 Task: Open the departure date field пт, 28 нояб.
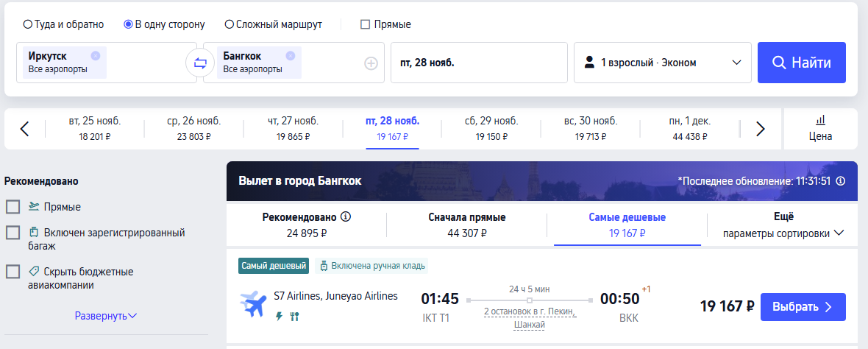click(479, 63)
